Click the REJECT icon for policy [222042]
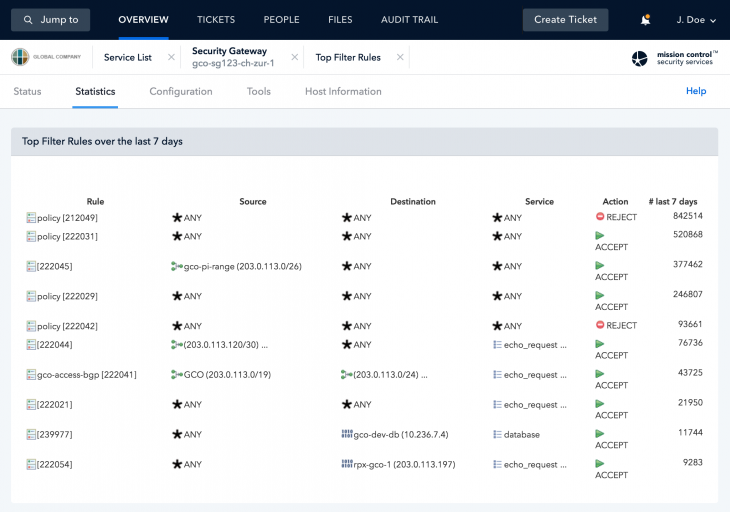This screenshot has height=512, width=730. [600, 325]
